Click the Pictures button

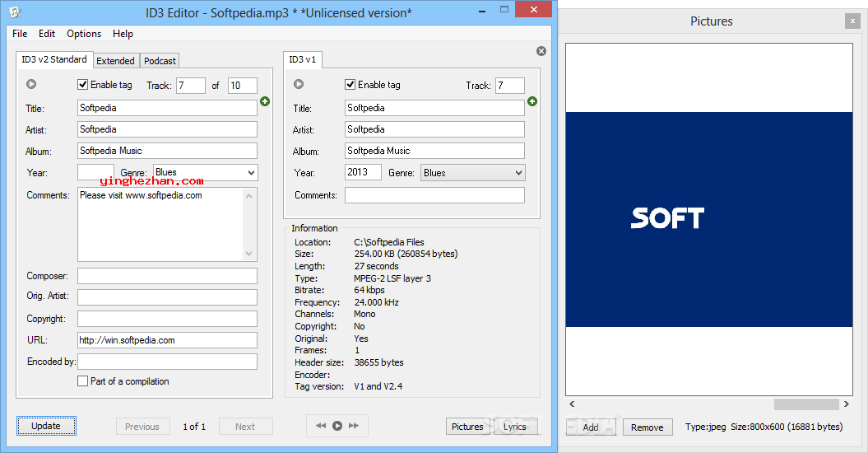[467, 427]
